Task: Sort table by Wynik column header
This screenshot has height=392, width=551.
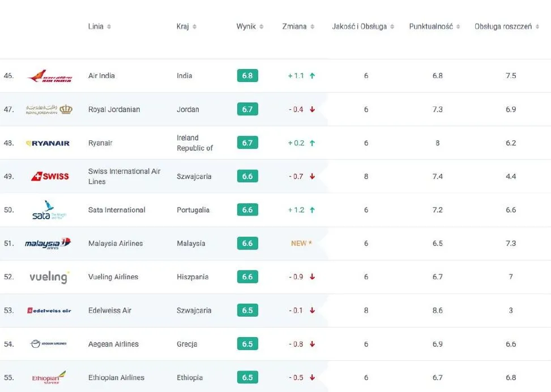Action: [x=250, y=27]
